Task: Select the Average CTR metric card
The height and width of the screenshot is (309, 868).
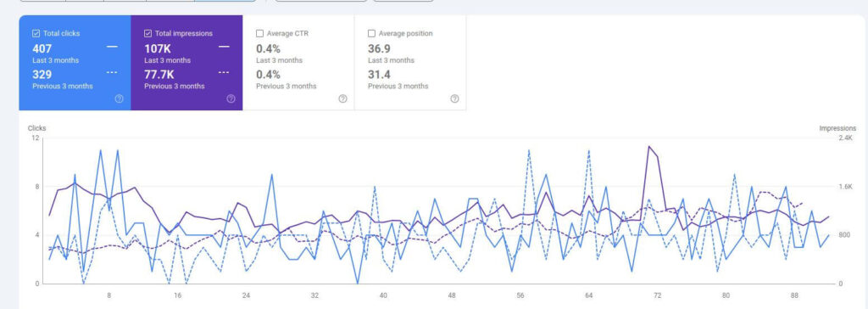Action: click(298, 63)
